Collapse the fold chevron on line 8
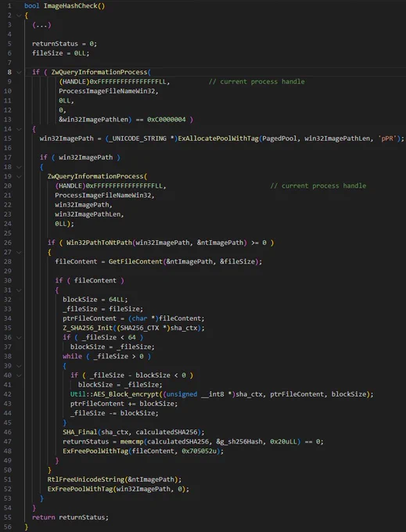Image resolution: width=406 pixels, height=532 pixels. (x=19, y=72)
